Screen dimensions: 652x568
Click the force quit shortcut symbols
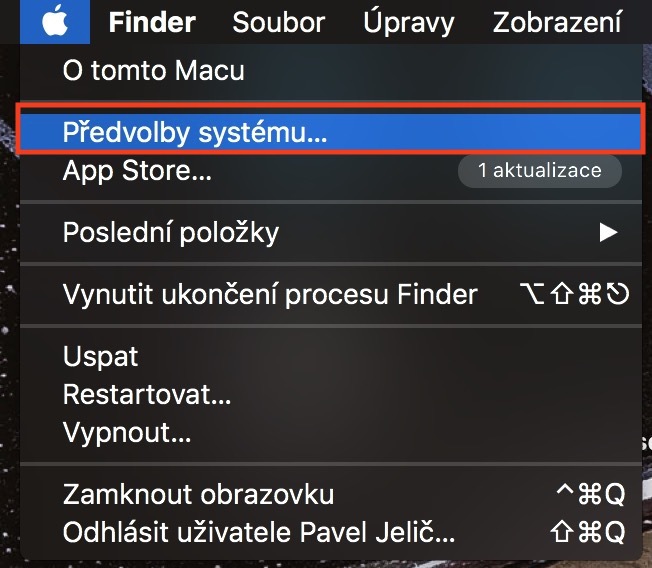click(574, 295)
